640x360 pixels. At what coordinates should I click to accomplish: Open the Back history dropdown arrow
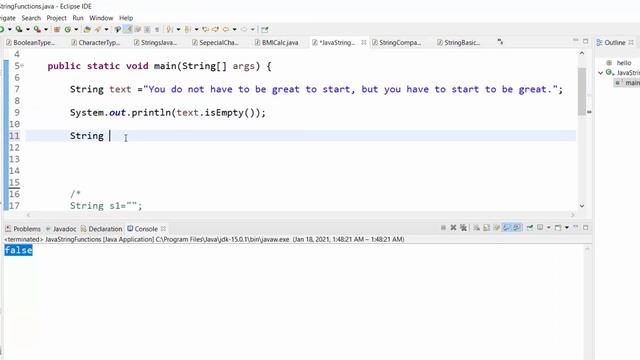235,29
